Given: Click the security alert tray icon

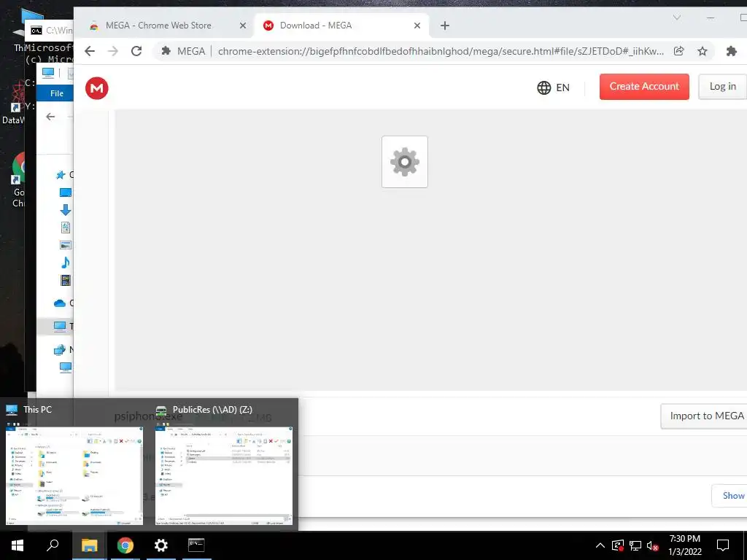Looking at the screenshot, I should 618,545.
